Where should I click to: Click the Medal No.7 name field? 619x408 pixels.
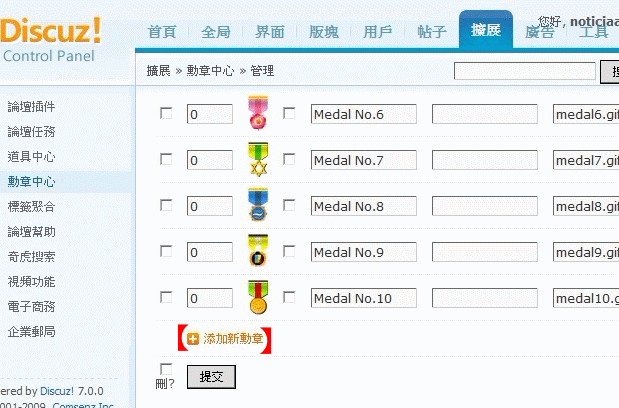364,160
